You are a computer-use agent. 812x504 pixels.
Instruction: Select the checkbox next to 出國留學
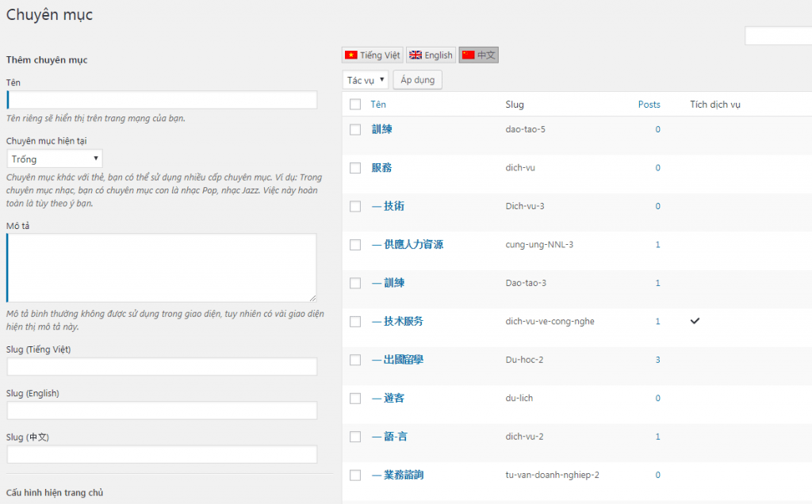[x=355, y=360]
